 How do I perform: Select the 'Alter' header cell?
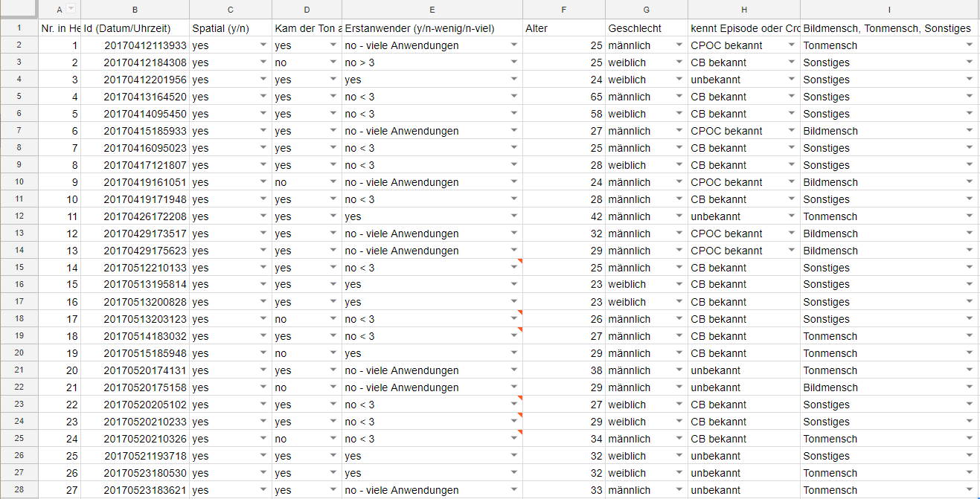564,28
